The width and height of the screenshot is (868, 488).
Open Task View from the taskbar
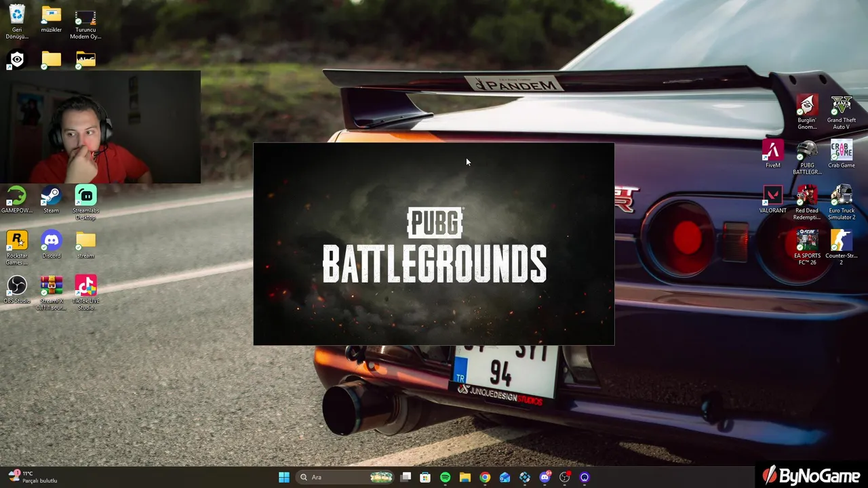tap(406, 477)
